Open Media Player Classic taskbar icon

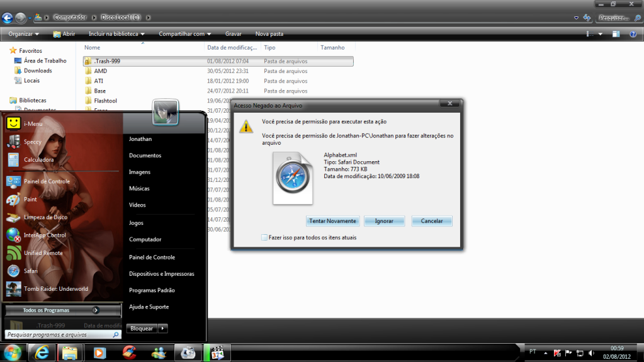[x=217, y=353]
